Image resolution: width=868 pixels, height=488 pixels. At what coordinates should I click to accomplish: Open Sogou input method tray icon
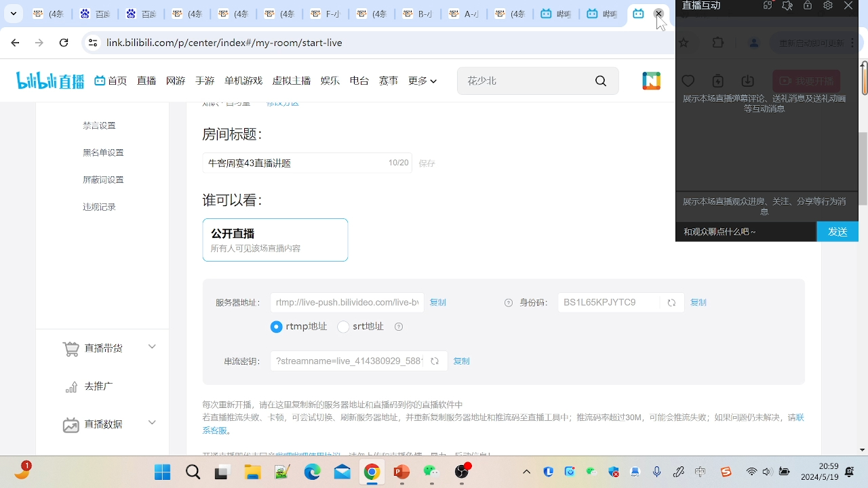726,472
